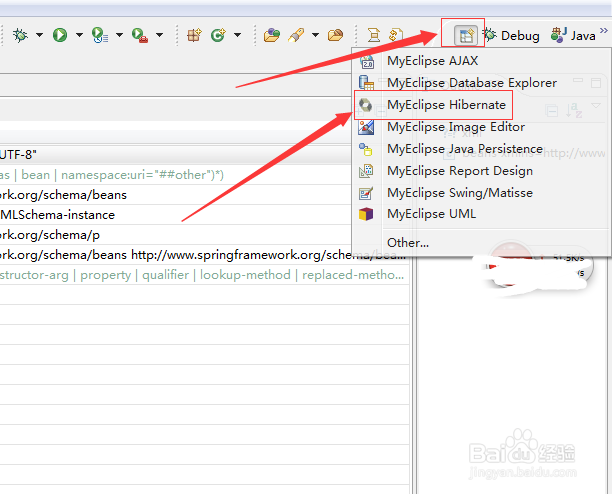Select the first rk.org/schema/beans row

[x=176, y=195]
